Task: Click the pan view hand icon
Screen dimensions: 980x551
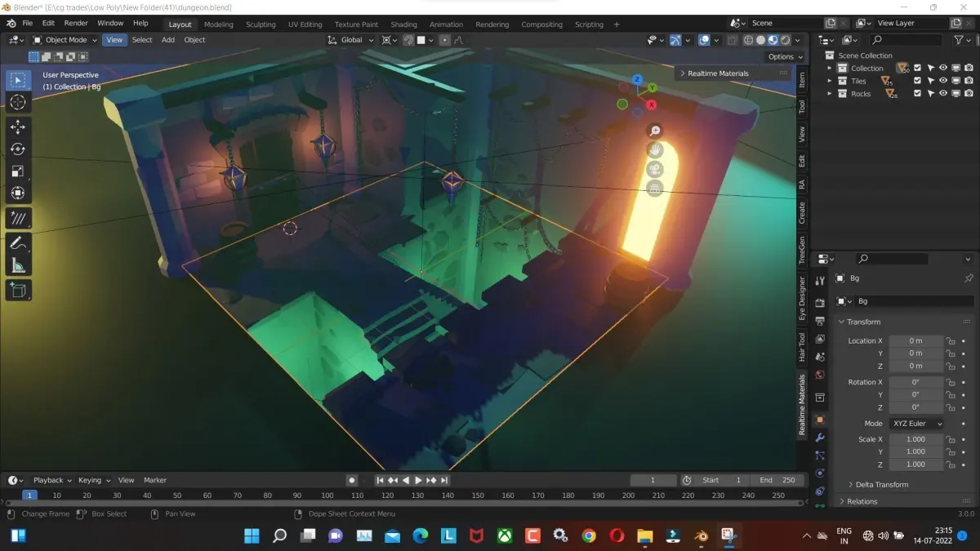Action: 654,150
